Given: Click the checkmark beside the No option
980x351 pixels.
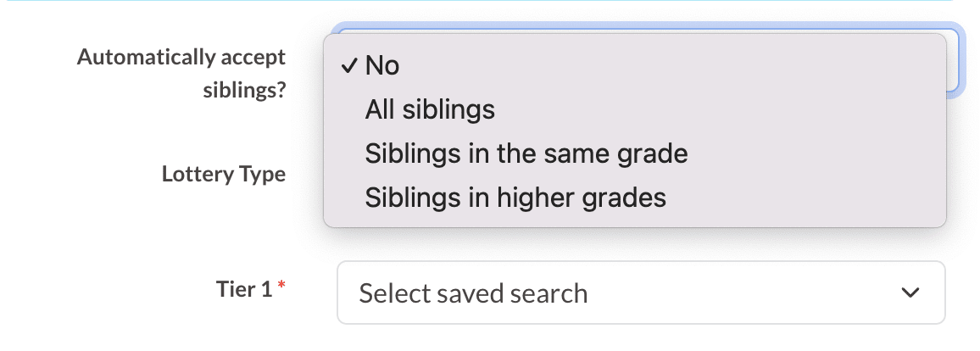Looking at the screenshot, I should 348,66.
